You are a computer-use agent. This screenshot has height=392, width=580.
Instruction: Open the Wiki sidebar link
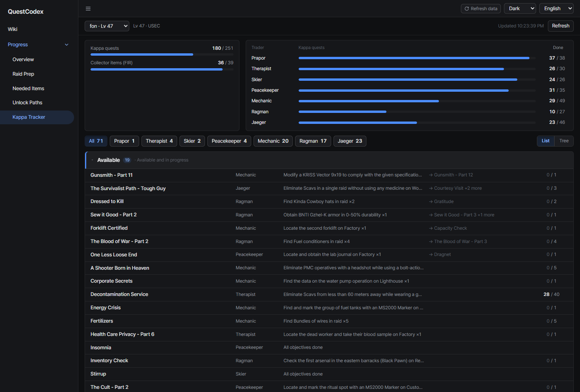click(13, 29)
